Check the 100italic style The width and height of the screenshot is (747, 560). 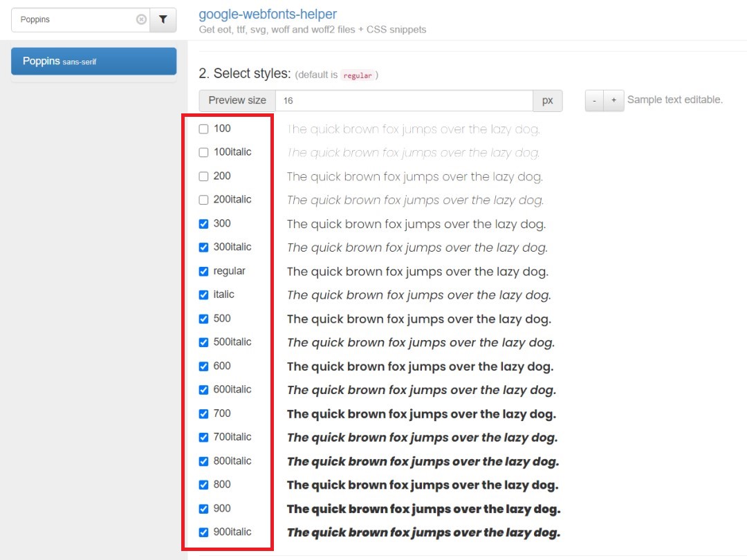click(x=204, y=152)
